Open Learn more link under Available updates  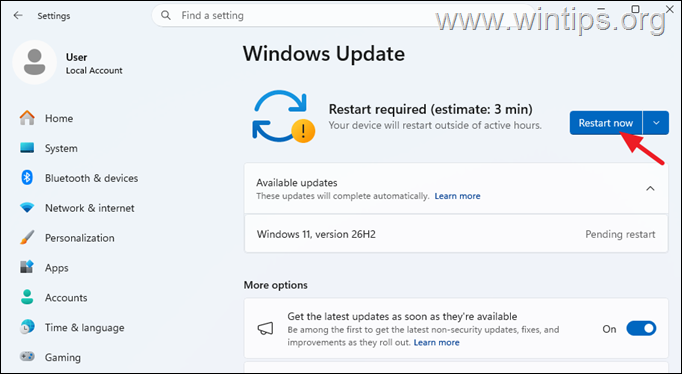[x=458, y=196]
